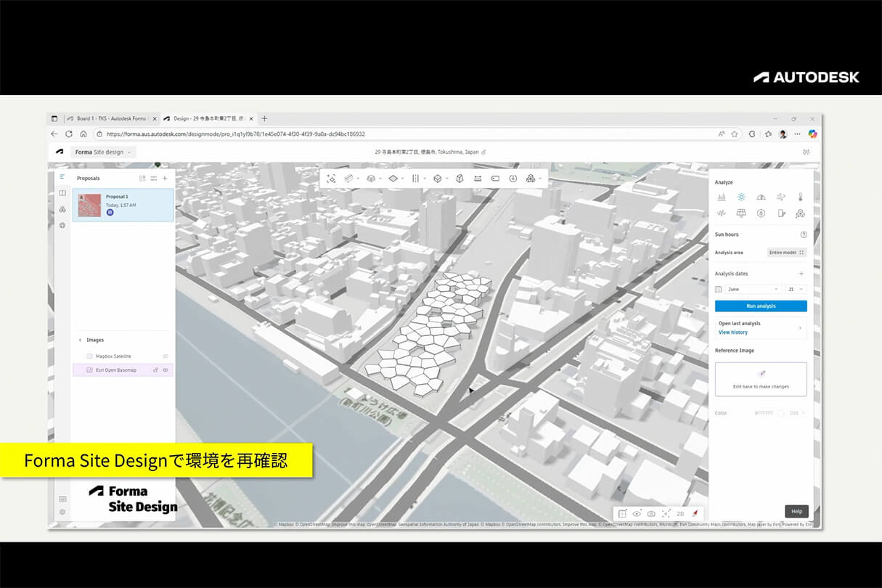Click the measure distance tool in toolbar
This screenshot has width=882, height=588.
pyautogui.click(x=478, y=179)
